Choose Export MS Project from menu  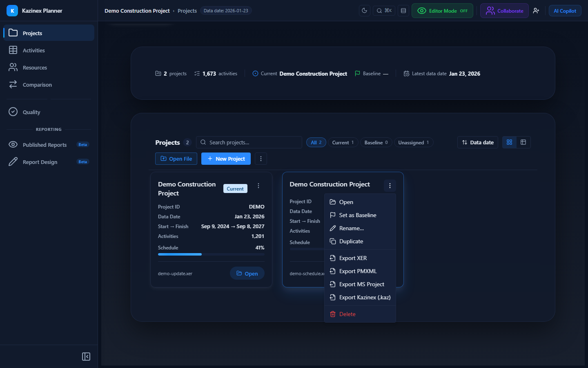tap(360, 284)
